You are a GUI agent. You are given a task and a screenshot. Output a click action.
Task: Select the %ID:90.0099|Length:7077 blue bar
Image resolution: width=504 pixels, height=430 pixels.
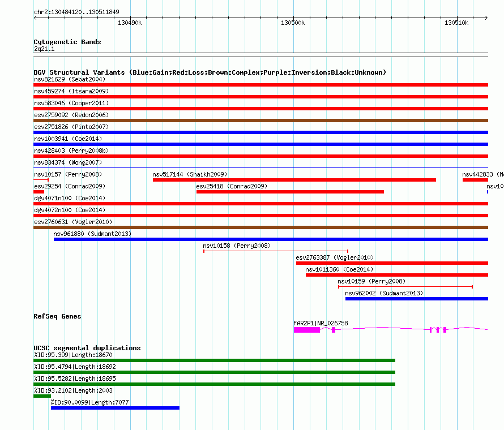pyautogui.click(x=115, y=408)
